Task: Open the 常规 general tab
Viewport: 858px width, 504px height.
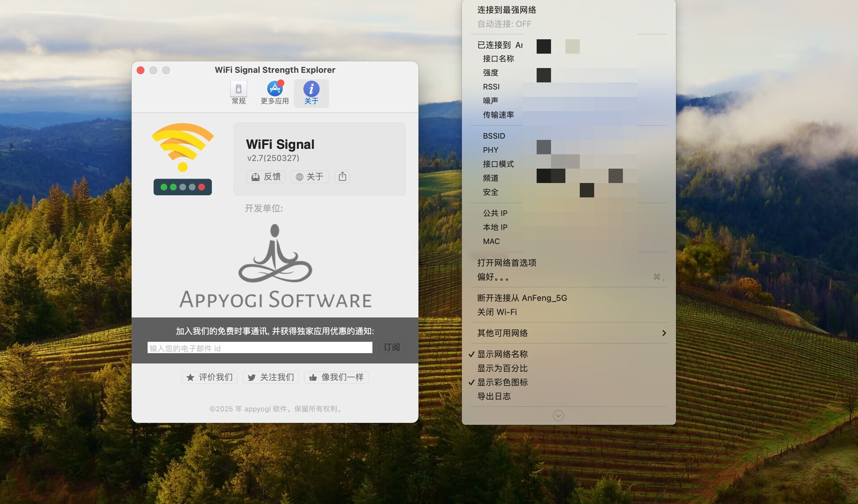Action: coord(239,93)
